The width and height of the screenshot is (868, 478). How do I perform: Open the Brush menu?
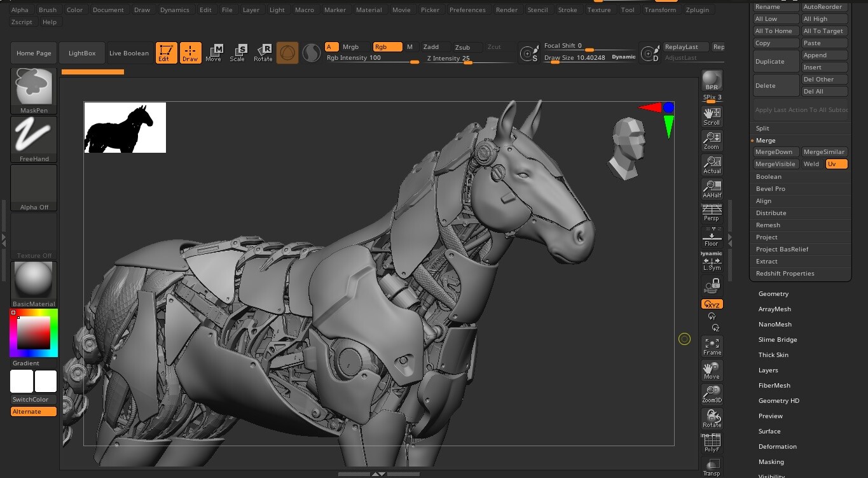pos(48,10)
